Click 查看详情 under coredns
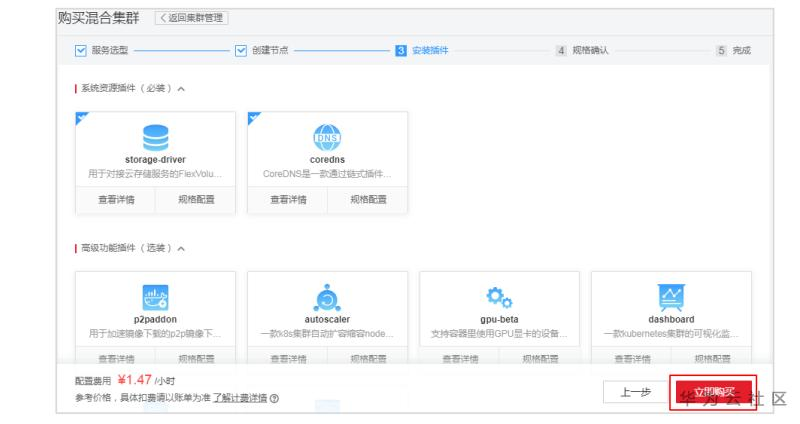 (288, 199)
